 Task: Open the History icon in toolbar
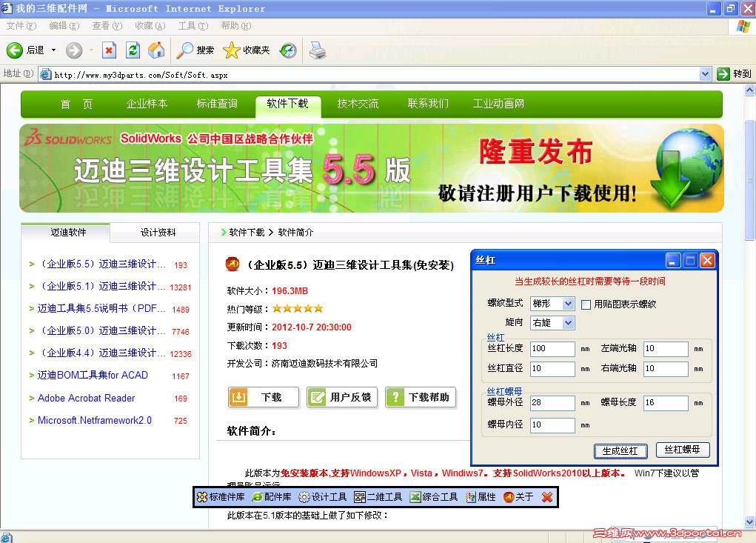pyautogui.click(x=288, y=50)
